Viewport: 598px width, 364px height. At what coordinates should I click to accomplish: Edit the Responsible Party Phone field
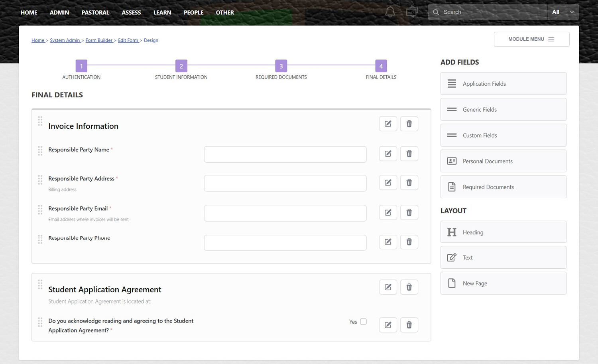[x=388, y=242]
